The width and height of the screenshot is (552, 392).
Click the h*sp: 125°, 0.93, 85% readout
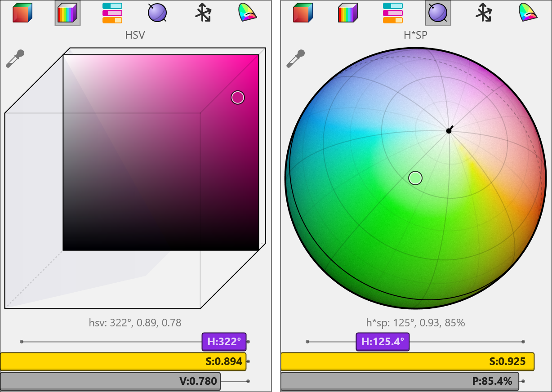pos(416,323)
